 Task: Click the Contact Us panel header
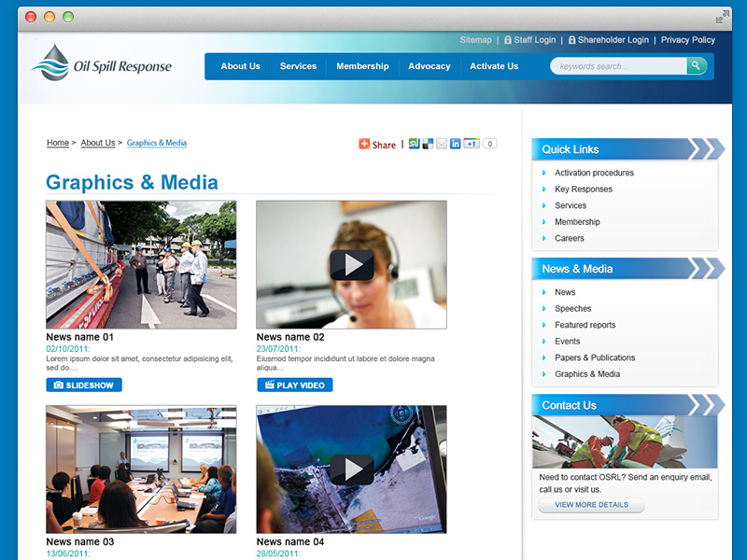pyautogui.click(x=627, y=405)
